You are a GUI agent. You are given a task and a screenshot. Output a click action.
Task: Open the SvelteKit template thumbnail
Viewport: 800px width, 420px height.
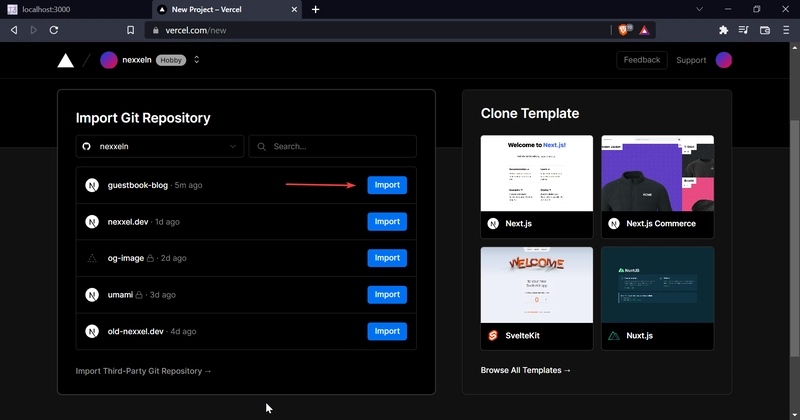pos(537,285)
